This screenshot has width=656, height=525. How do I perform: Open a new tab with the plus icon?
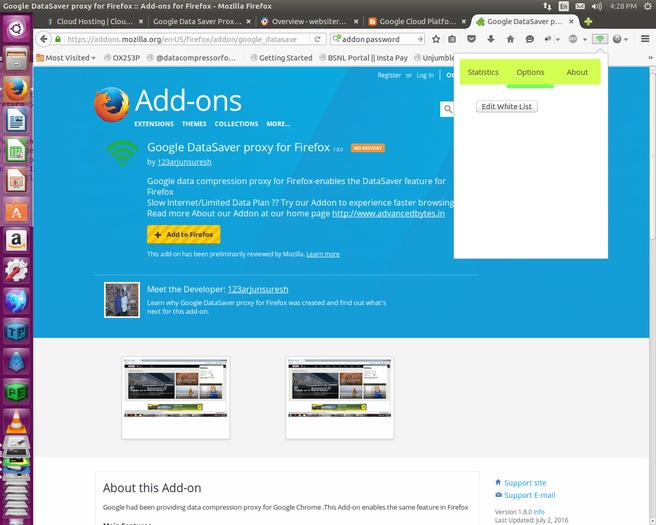point(588,21)
